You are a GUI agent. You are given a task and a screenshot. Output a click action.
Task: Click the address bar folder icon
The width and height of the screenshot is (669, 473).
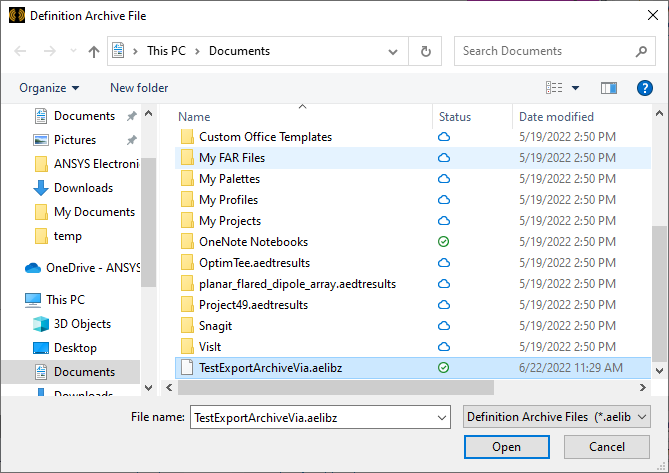pos(118,51)
